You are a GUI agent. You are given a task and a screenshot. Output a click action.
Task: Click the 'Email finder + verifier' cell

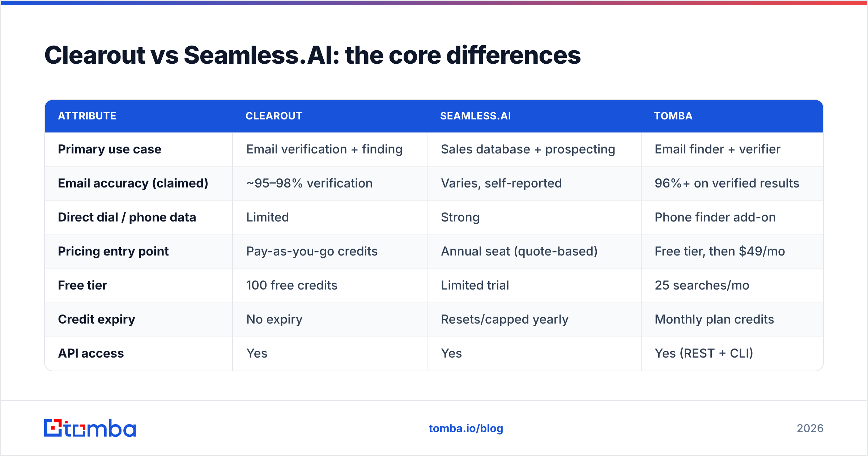[x=718, y=149]
